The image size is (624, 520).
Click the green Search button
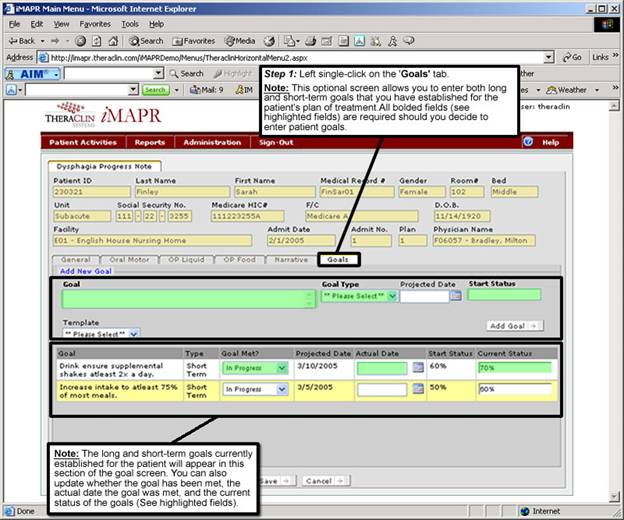pos(156,90)
